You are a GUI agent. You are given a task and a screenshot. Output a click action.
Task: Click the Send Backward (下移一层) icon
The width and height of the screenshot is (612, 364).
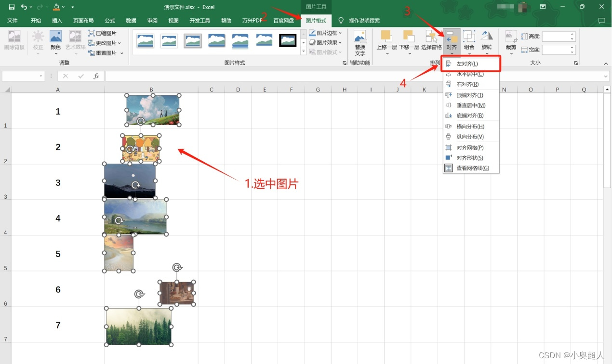[x=409, y=37]
